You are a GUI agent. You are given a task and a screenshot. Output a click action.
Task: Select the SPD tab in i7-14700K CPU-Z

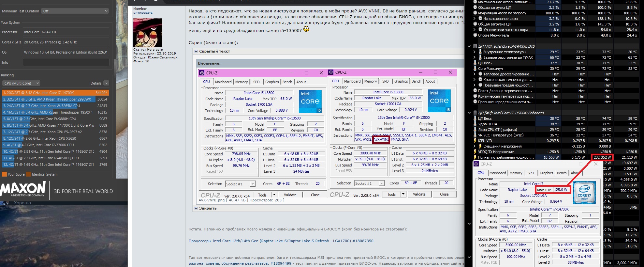click(x=531, y=173)
